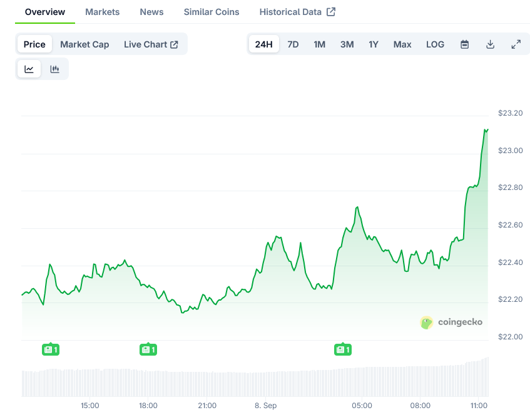530x420 pixels.
Task: Click the 11:00 time axis label
Action: [x=479, y=406]
